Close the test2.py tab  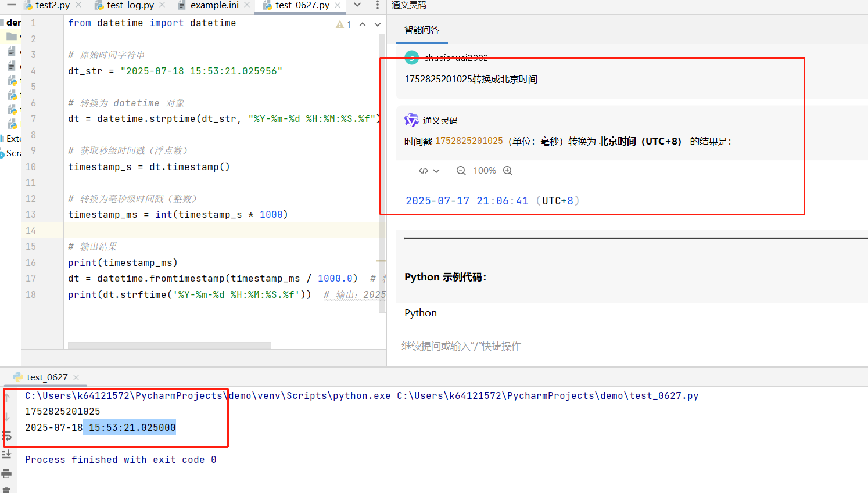(x=78, y=5)
